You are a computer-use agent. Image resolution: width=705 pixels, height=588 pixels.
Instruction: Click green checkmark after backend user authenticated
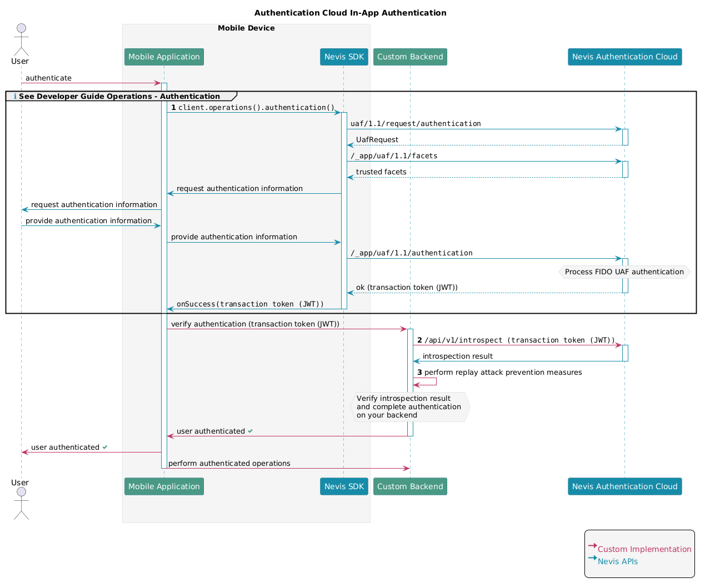[251, 431]
